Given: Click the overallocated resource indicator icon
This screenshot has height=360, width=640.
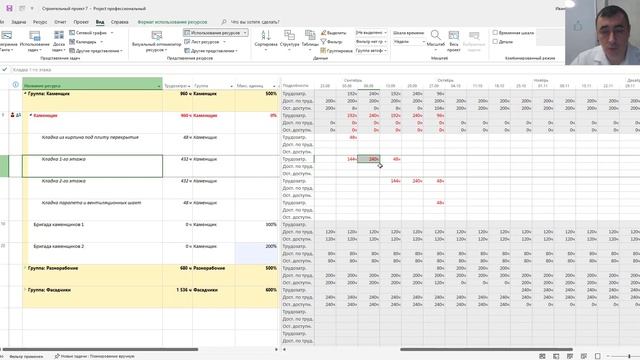Looking at the screenshot, I should (12, 116).
